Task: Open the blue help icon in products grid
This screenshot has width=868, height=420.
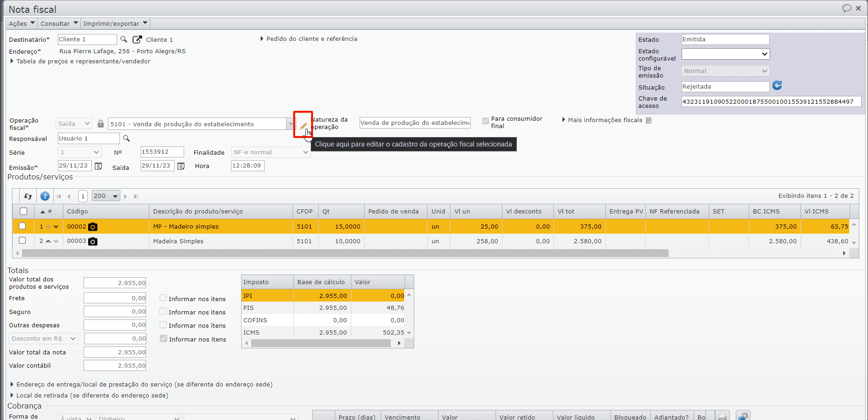Action: (45, 196)
